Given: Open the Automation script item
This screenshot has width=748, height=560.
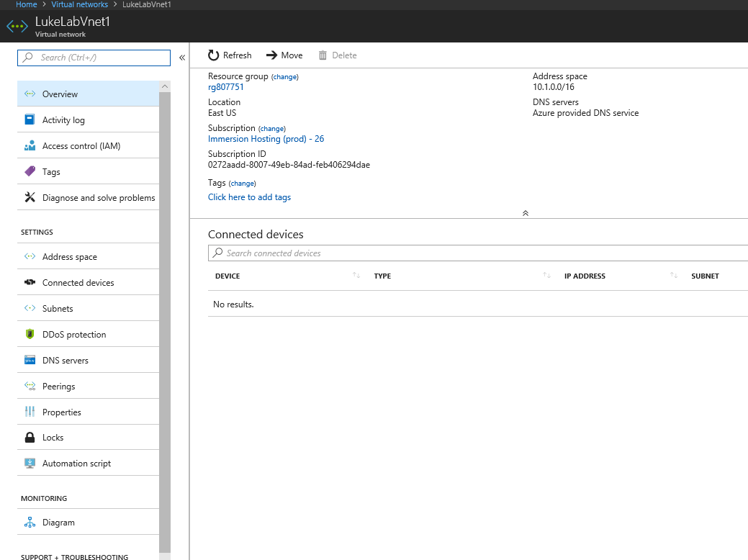Looking at the screenshot, I should point(89,463).
